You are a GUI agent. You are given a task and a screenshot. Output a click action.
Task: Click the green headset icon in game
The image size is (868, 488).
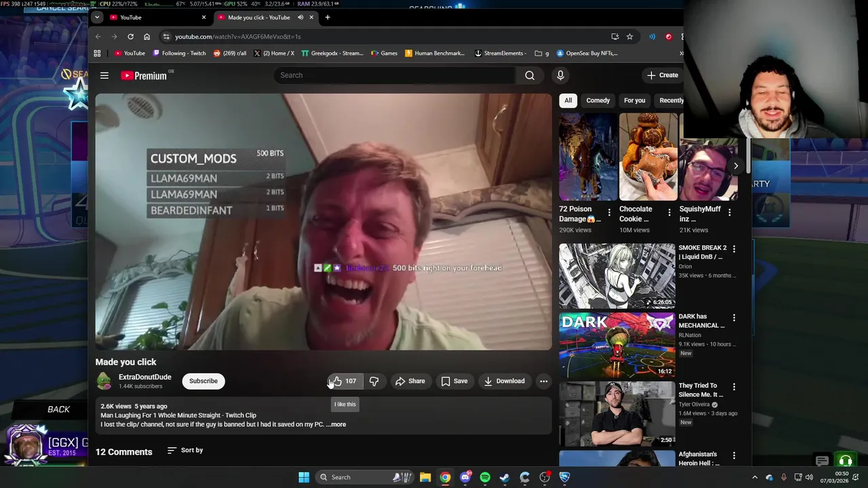click(845, 462)
